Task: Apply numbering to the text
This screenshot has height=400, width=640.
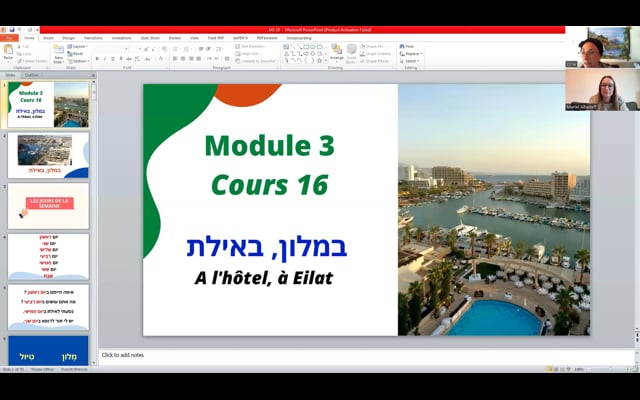Action: pyautogui.click(x=188, y=49)
